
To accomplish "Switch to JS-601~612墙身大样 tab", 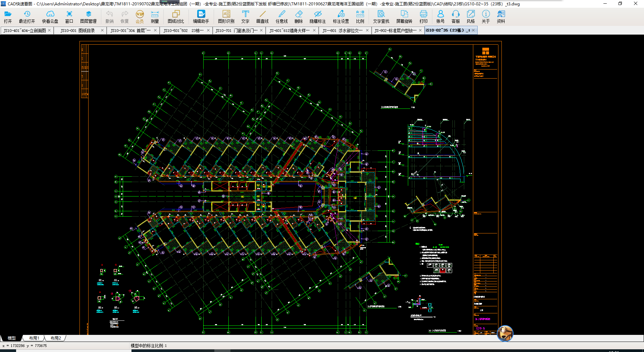I will click(289, 31).
